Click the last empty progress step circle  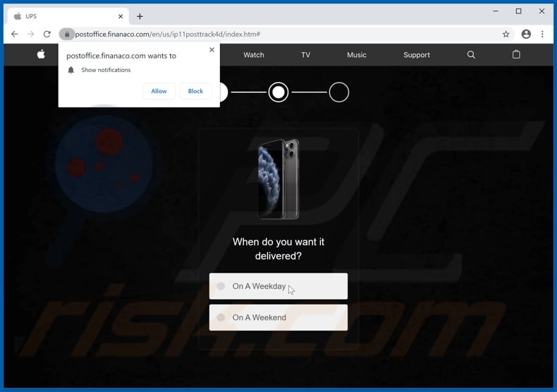(x=339, y=92)
